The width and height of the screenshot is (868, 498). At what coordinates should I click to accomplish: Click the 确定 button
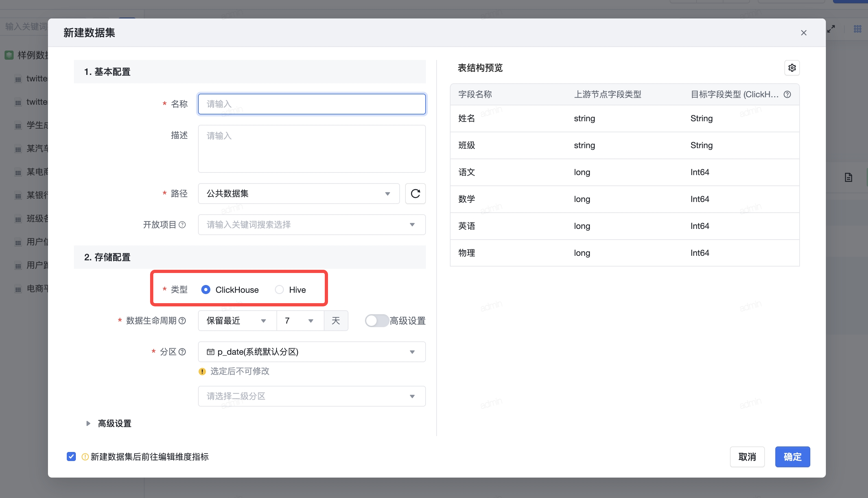(x=792, y=456)
